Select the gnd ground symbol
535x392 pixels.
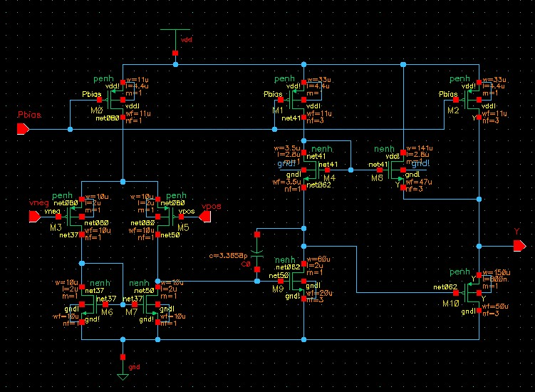(x=123, y=377)
